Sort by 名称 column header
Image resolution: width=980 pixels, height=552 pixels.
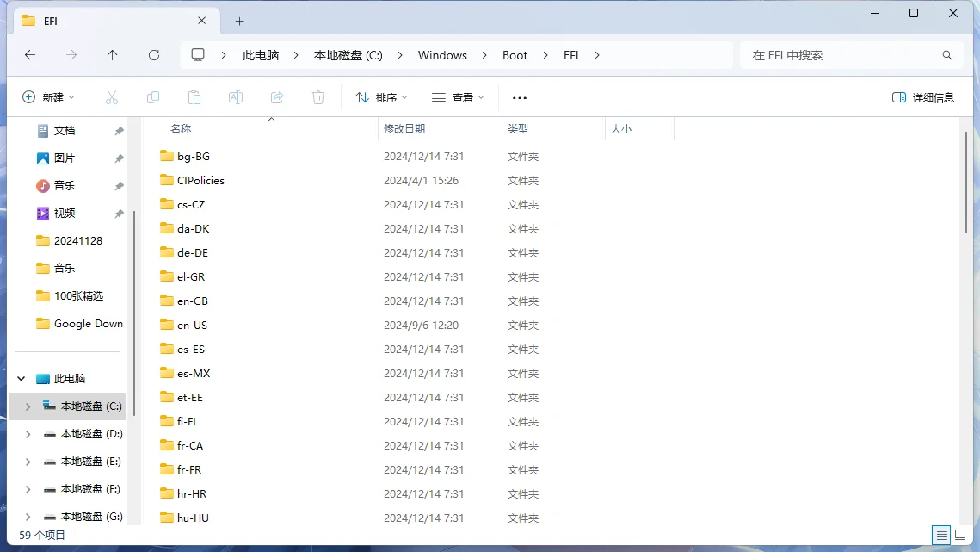point(259,129)
